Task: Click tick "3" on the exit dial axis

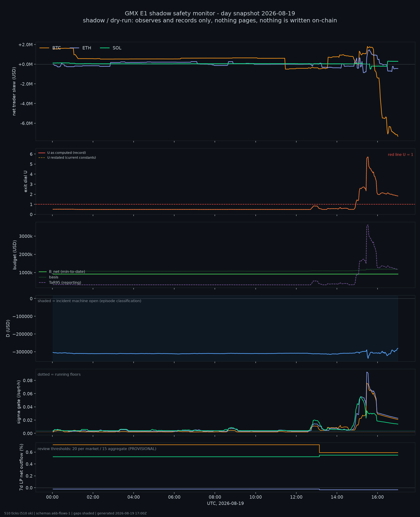Action: tap(31, 184)
